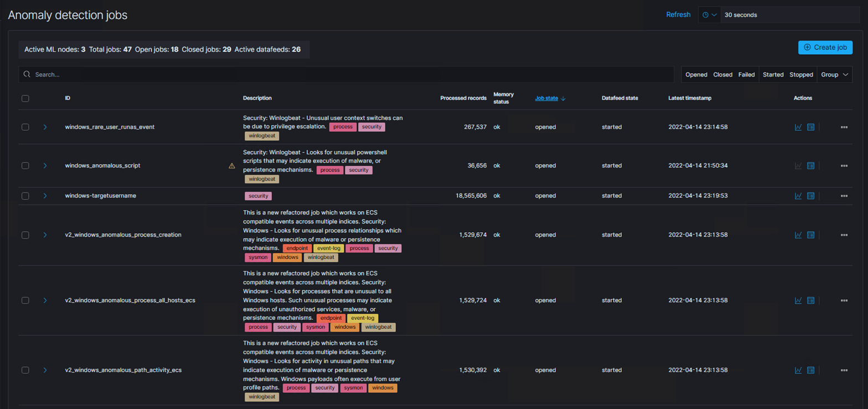Click the Datafeed state column header
The image size is (868, 409).
click(x=620, y=98)
